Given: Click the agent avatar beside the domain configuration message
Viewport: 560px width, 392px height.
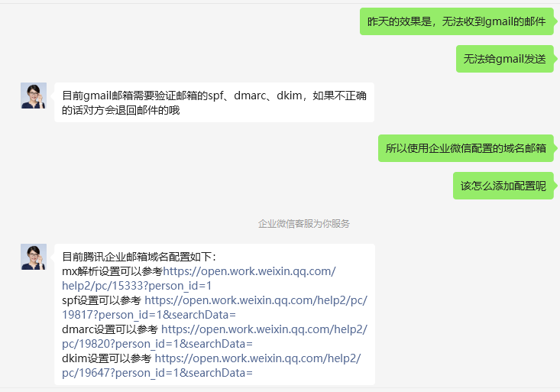Looking at the screenshot, I should click(x=34, y=257).
